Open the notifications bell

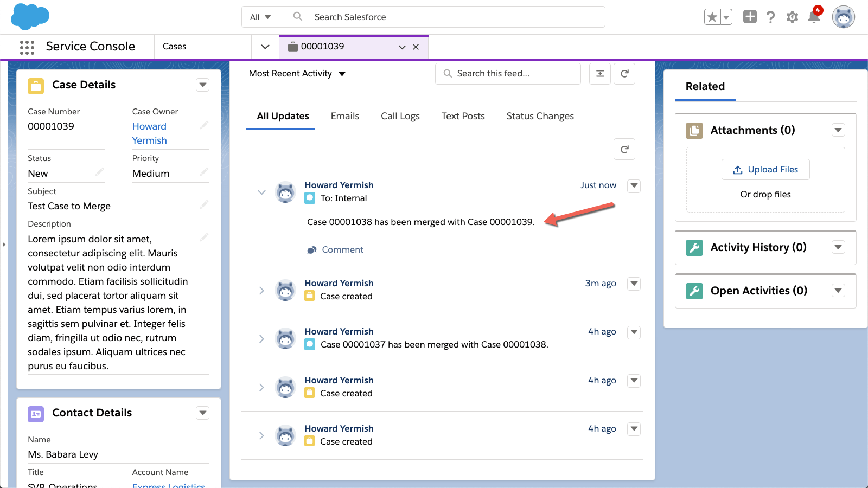click(814, 17)
